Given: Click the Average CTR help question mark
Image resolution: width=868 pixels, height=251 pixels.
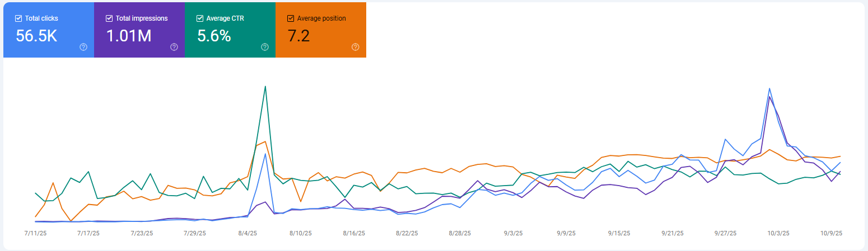Looking at the screenshot, I should coord(265,47).
